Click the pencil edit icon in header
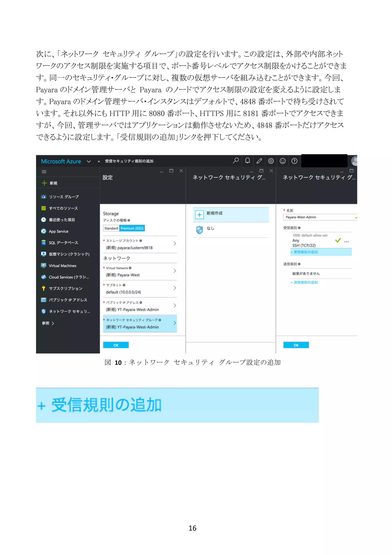Image resolution: width=392 pixels, height=555 pixels. [259, 161]
